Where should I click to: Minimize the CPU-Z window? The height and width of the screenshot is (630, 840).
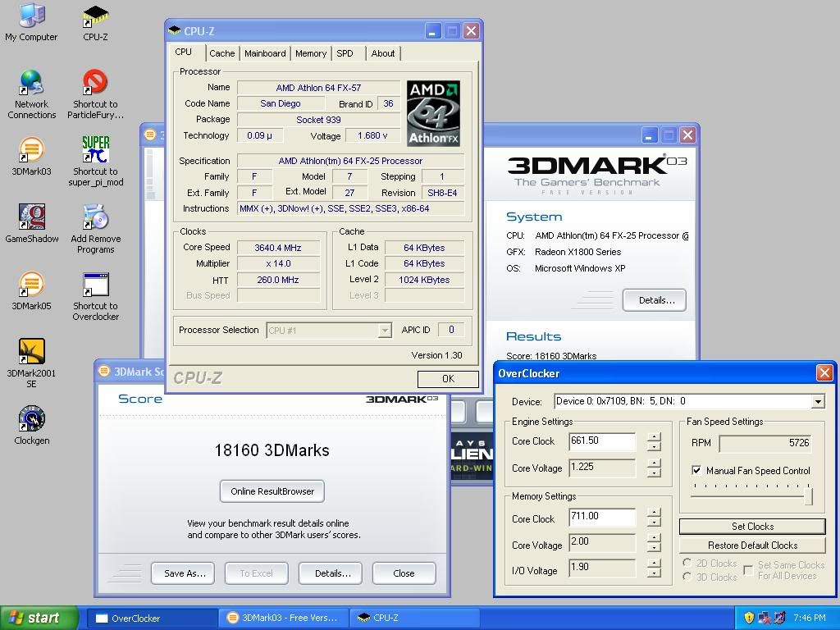tap(433, 30)
